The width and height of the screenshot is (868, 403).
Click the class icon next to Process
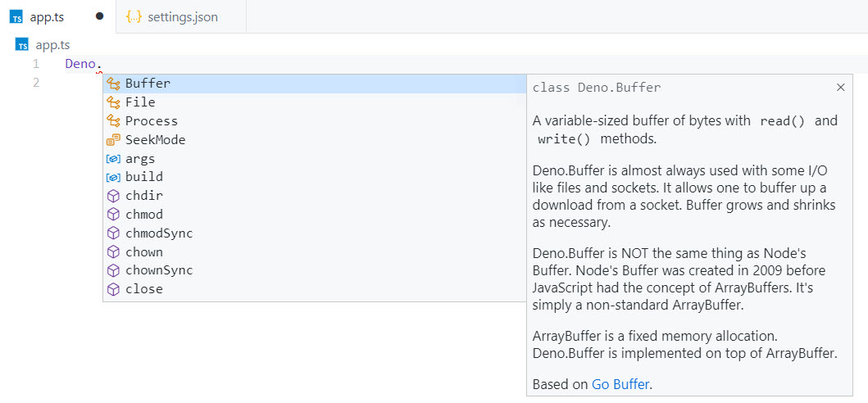pos(113,121)
